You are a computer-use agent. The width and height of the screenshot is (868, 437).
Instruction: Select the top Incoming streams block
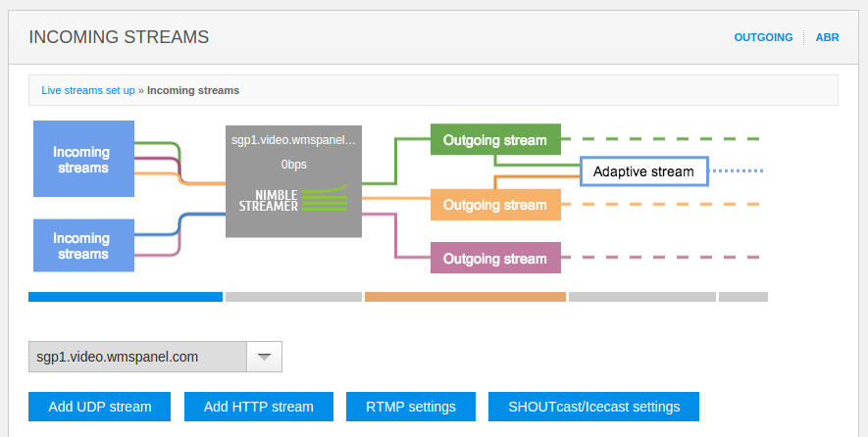pyautogui.click(x=81, y=161)
